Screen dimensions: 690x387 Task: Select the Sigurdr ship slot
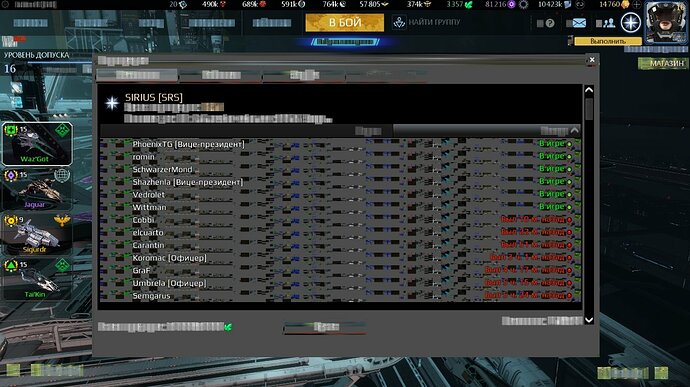coord(37,234)
